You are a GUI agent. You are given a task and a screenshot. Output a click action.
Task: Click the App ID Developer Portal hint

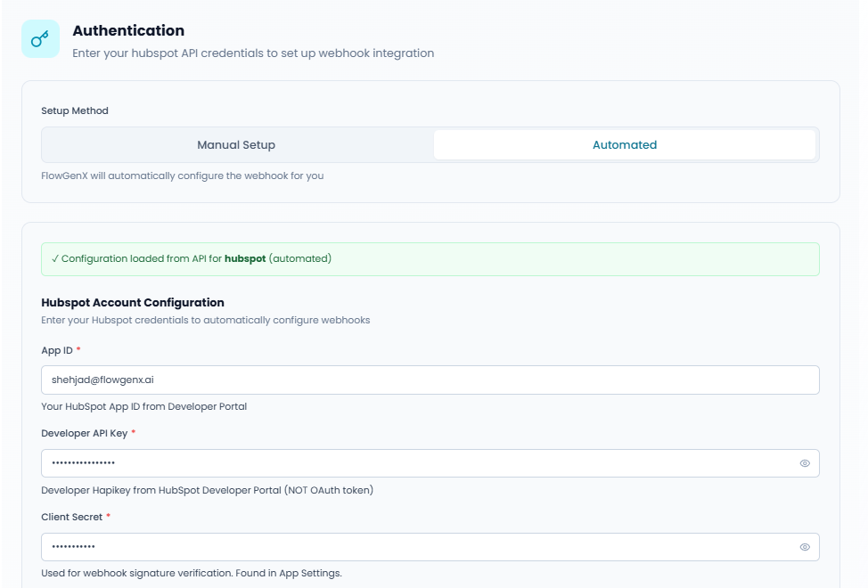pos(143,406)
